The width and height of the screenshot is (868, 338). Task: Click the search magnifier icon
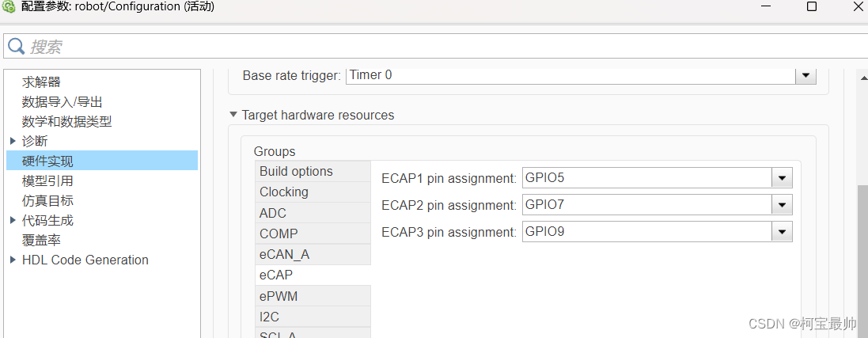pos(17,47)
